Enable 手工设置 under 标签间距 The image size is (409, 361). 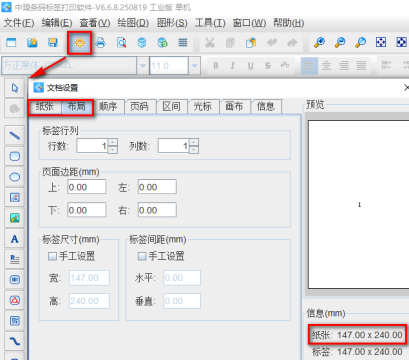coord(142,256)
